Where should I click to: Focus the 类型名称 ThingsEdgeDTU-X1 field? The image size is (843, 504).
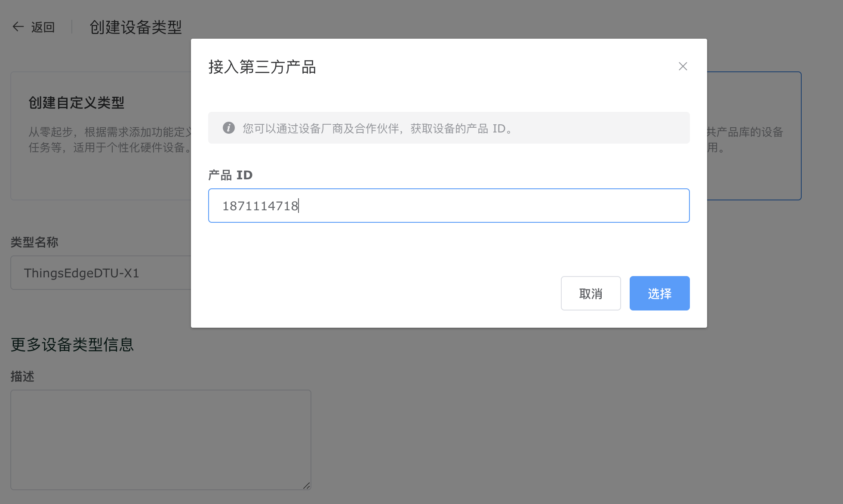[x=101, y=273]
